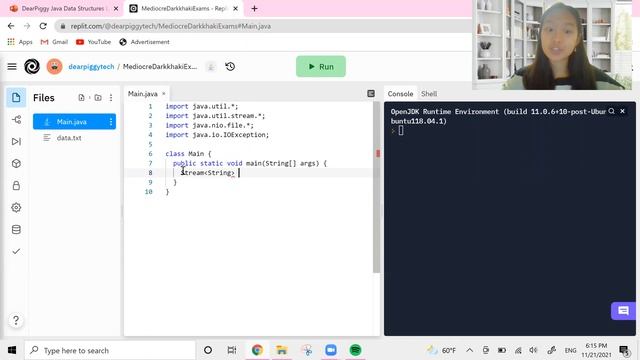Toggle the editor layout icon
This screenshot has width=640, height=360.
point(371,93)
